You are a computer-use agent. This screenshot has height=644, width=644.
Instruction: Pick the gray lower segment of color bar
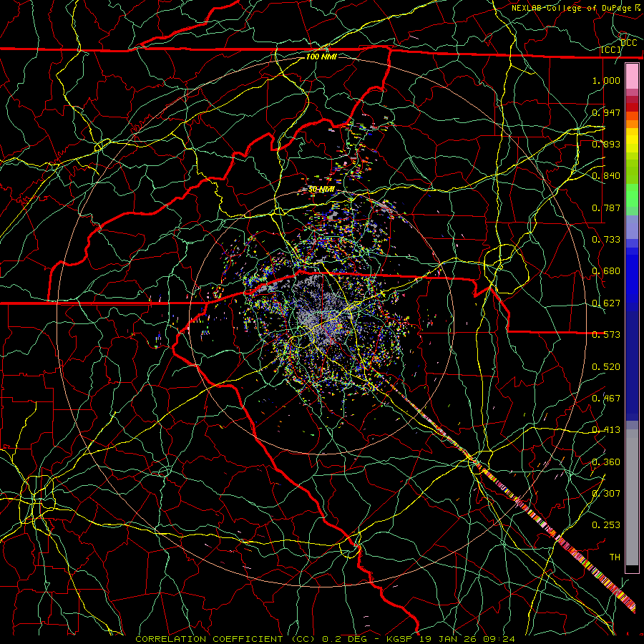pos(632,497)
